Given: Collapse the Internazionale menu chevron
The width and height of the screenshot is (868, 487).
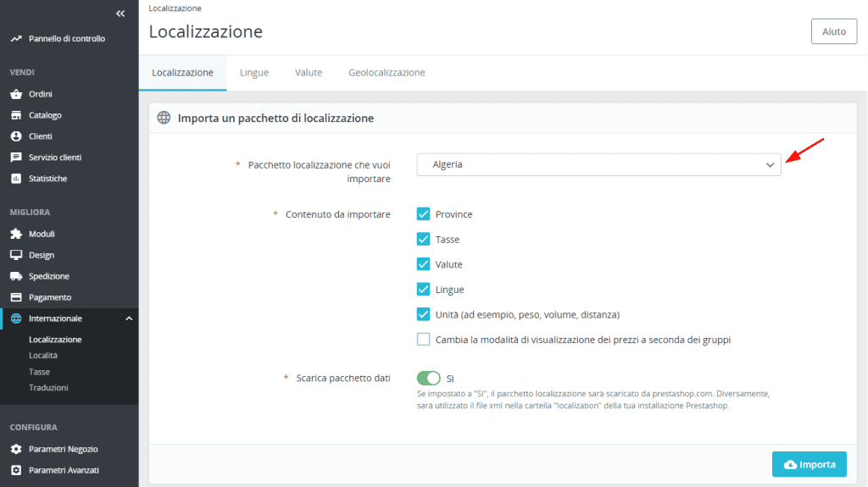Looking at the screenshot, I should coord(129,318).
